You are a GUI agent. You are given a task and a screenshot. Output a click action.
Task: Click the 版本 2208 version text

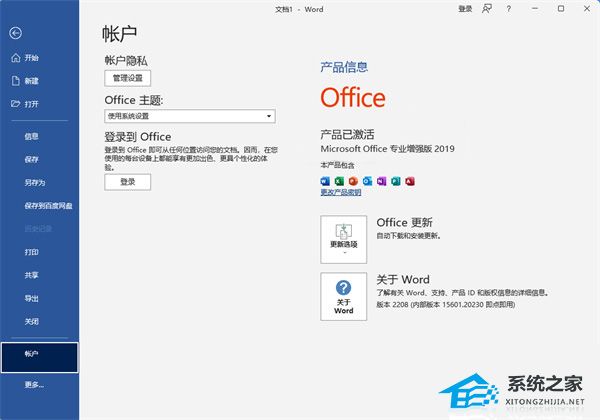point(445,304)
